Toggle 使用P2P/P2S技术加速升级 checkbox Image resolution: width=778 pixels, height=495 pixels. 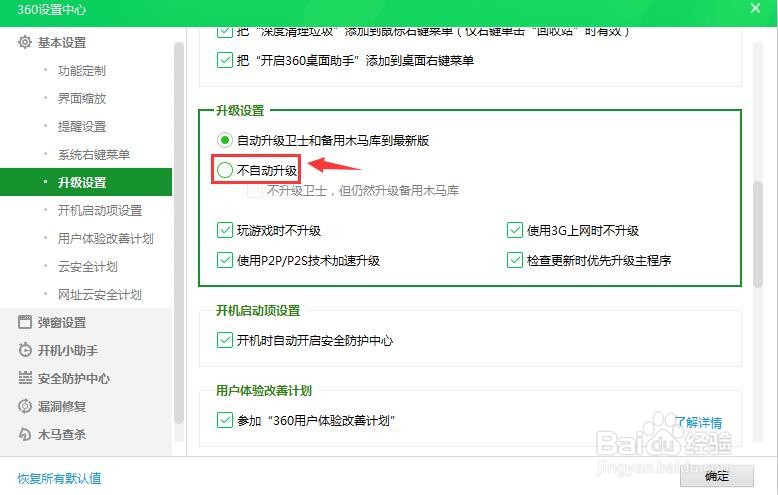tap(225, 260)
